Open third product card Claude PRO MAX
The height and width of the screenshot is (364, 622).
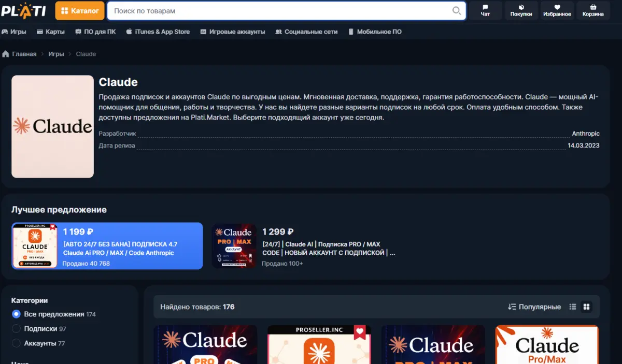[433, 344]
